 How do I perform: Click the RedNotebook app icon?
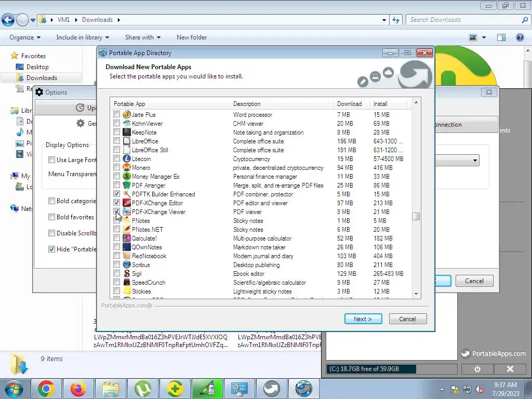pyautogui.click(x=127, y=256)
